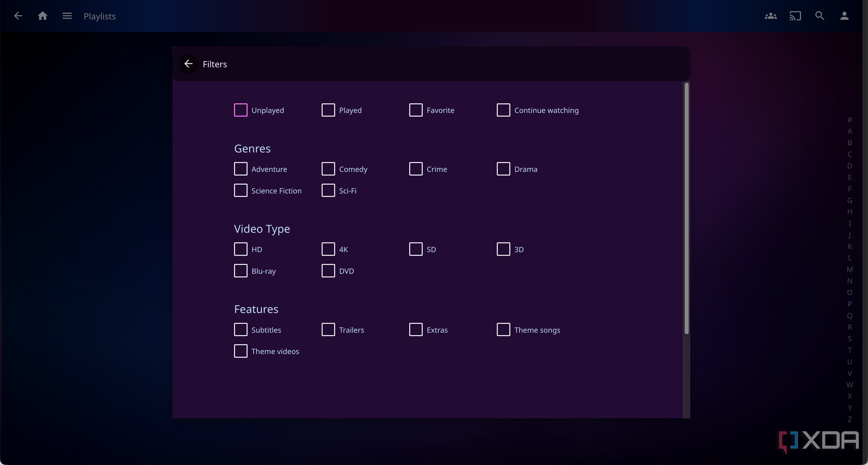
Task: Click the Filters dialog scrollbar
Action: 686,208
